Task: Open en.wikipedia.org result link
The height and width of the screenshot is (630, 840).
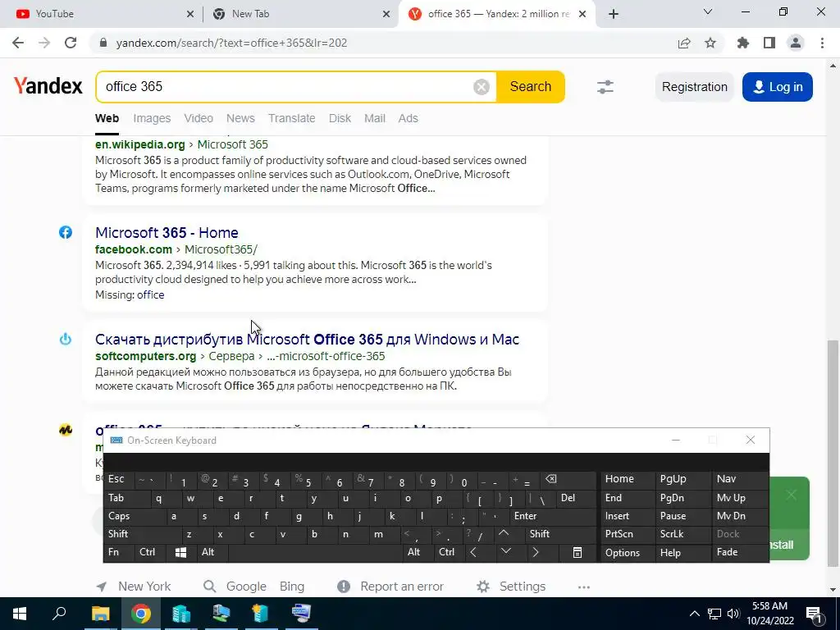Action: tap(139, 144)
